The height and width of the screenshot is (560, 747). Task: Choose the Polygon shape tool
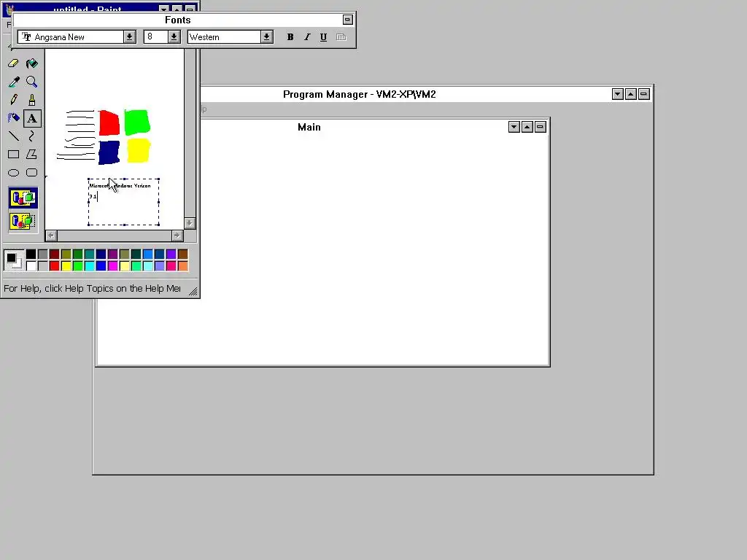coord(32,155)
